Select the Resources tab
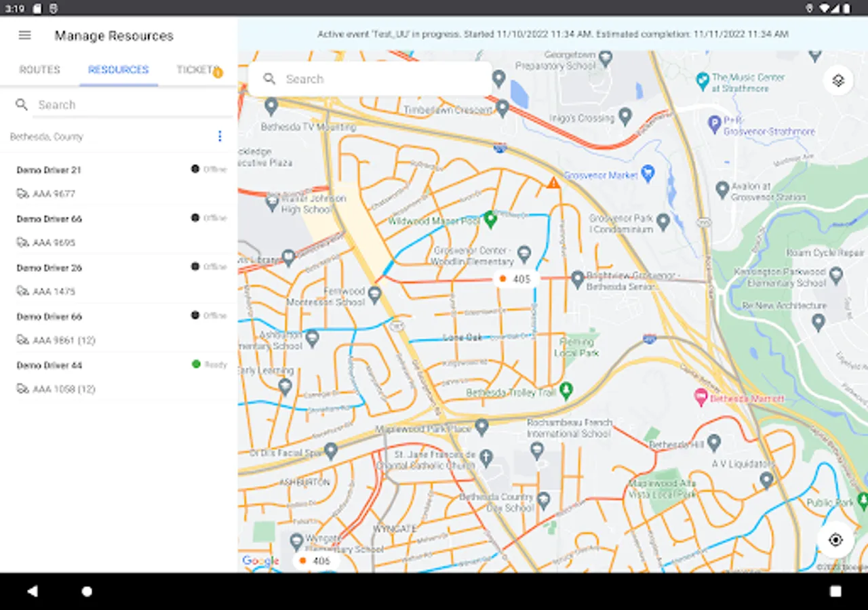Viewport: 868px width, 610px height. point(119,70)
